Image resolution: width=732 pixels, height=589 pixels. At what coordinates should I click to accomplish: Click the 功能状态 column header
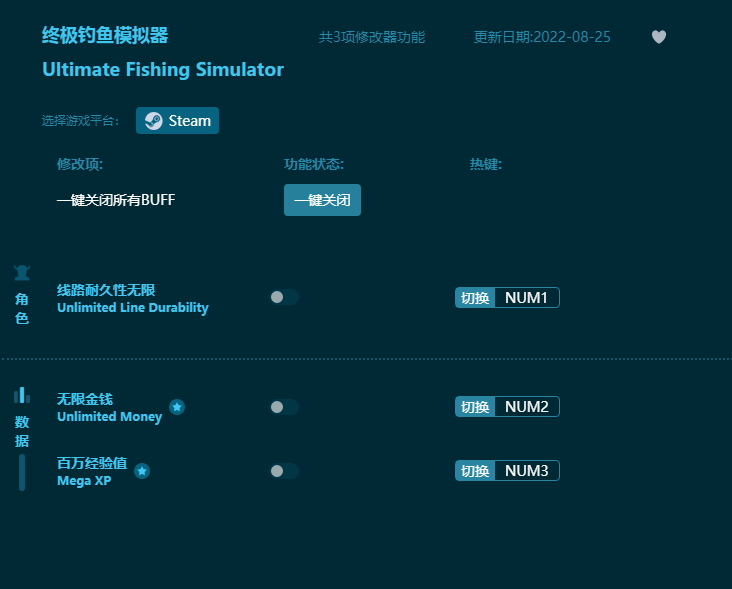point(314,164)
